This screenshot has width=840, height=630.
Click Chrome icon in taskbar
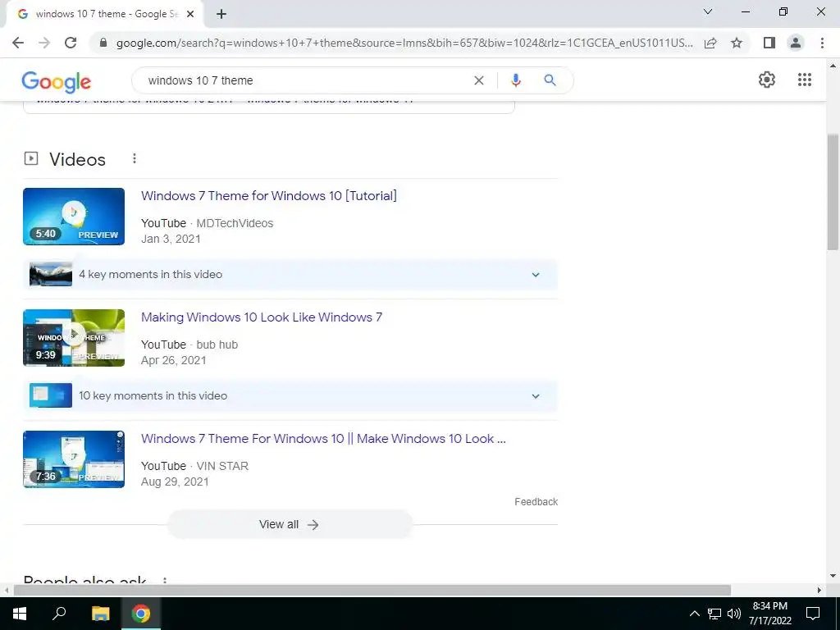point(141,614)
